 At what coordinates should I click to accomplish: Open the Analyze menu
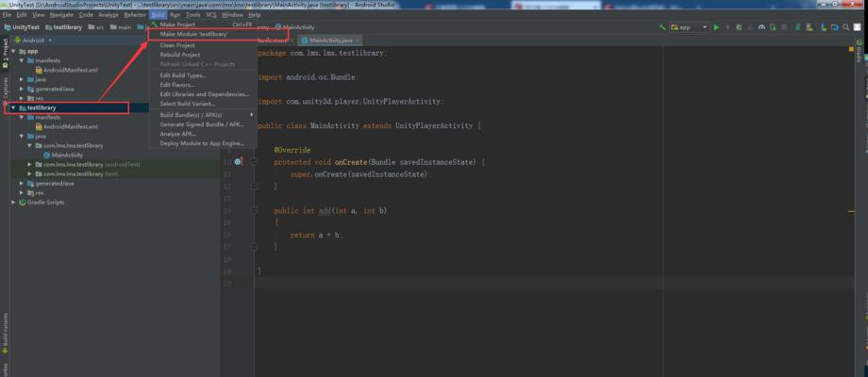point(108,15)
